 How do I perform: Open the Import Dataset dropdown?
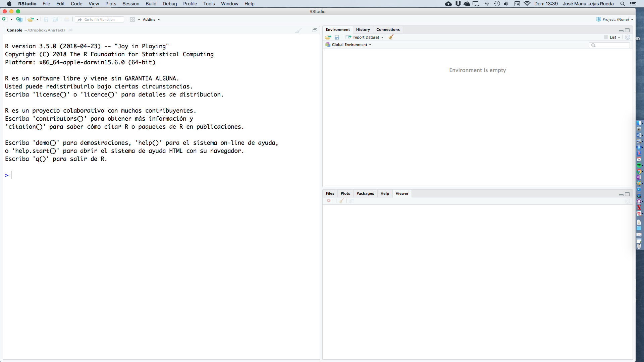point(365,37)
